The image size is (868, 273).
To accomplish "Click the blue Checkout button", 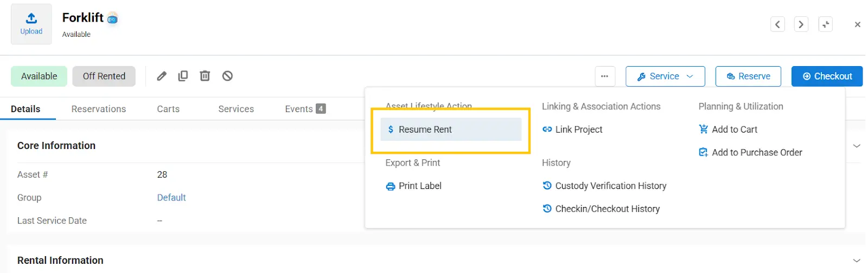I will [x=827, y=76].
